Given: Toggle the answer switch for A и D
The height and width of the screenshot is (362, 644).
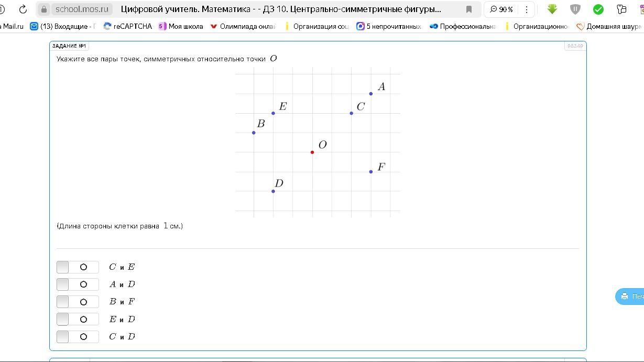Looking at the screenshot, I should click(78, 284).
